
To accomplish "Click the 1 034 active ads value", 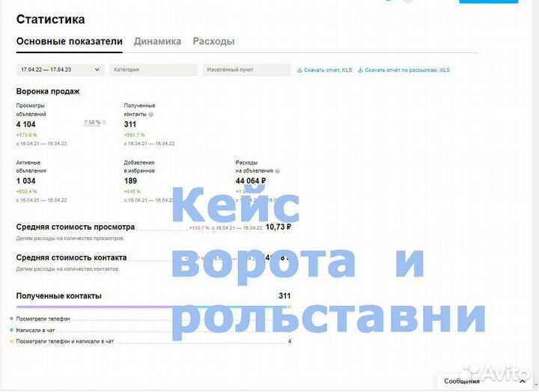I will [25, 181].
